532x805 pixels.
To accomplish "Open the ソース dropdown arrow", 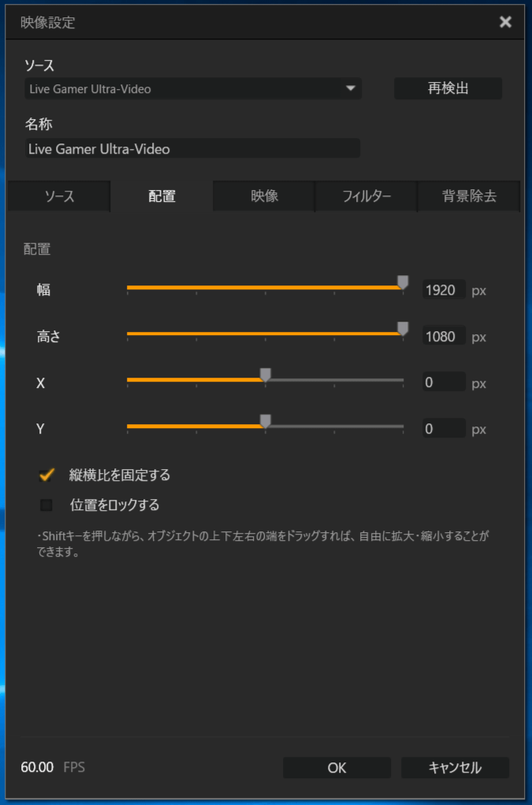I will click(351, 89).
